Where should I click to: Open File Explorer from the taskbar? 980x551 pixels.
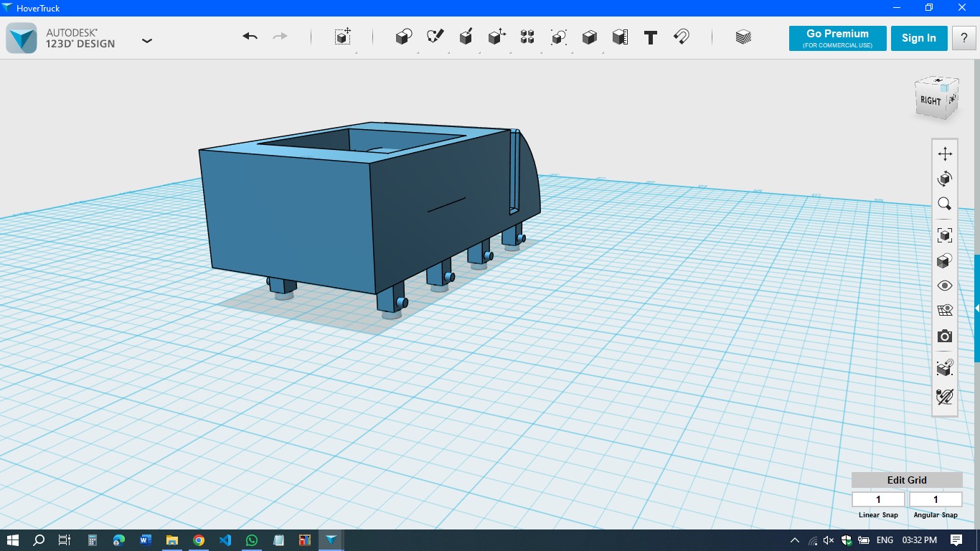[x=172, y=540]
